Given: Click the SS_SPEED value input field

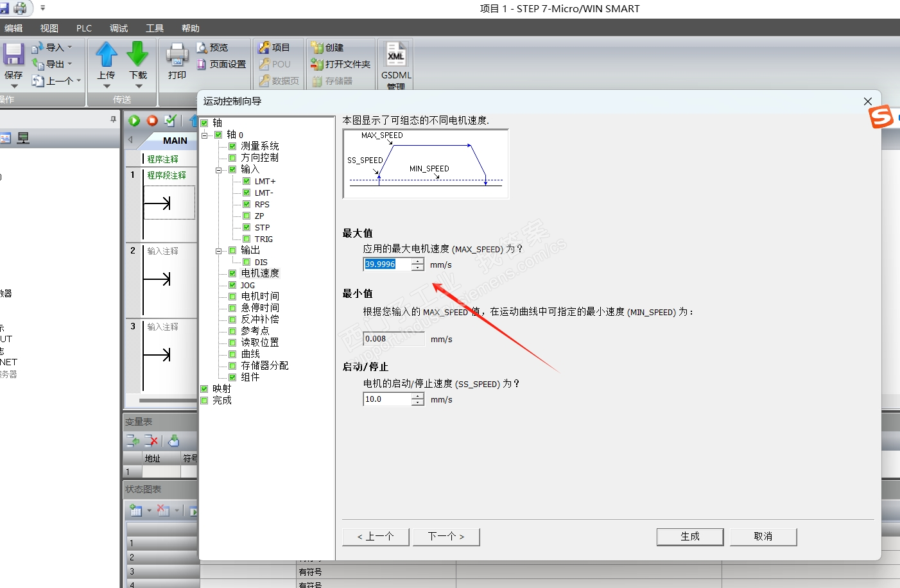Looking at the screenshot, I should 388,399.
